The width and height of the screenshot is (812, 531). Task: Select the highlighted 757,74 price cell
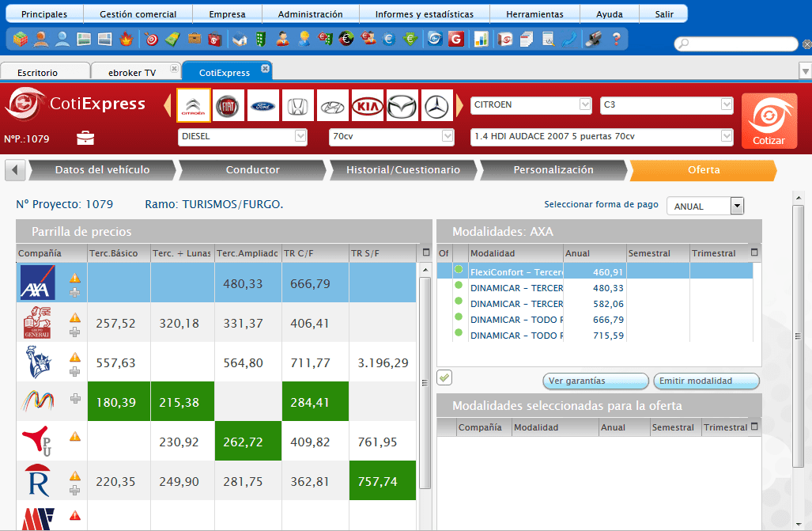point(383,480)
